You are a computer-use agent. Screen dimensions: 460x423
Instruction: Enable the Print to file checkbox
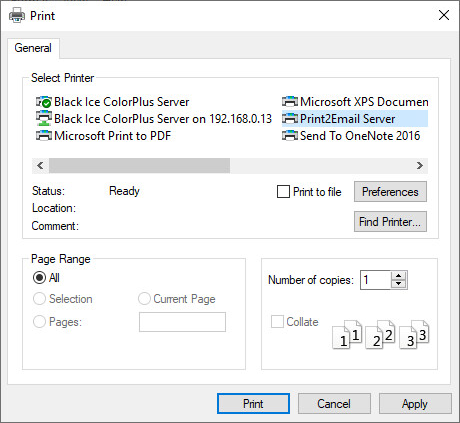tap(283, 192)
